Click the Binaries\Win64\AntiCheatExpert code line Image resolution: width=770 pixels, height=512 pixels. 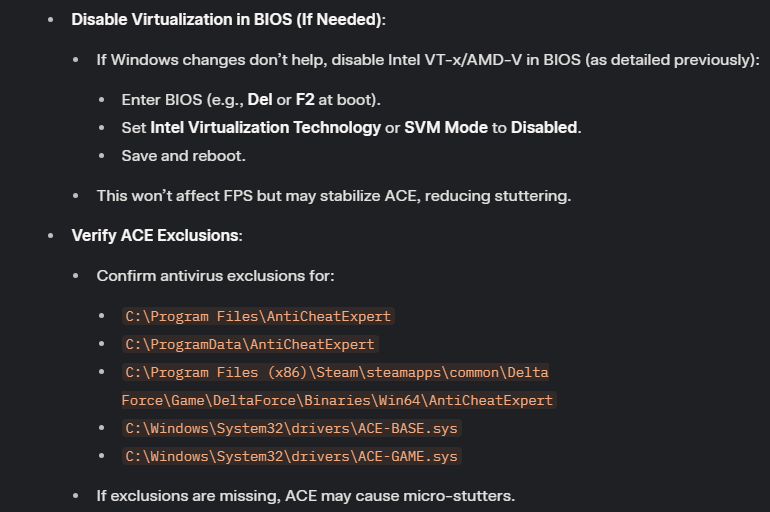(x=339, y=400)
